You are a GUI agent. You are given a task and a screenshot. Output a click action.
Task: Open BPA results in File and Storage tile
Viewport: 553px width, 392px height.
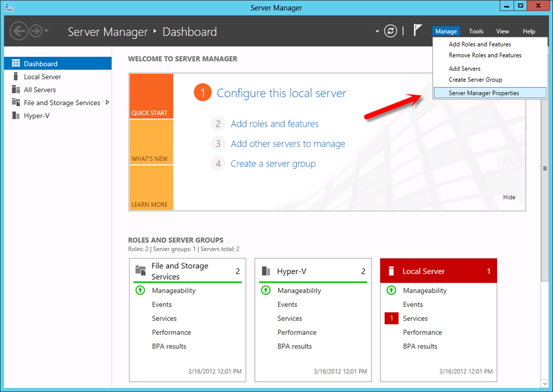pos(169,347)
